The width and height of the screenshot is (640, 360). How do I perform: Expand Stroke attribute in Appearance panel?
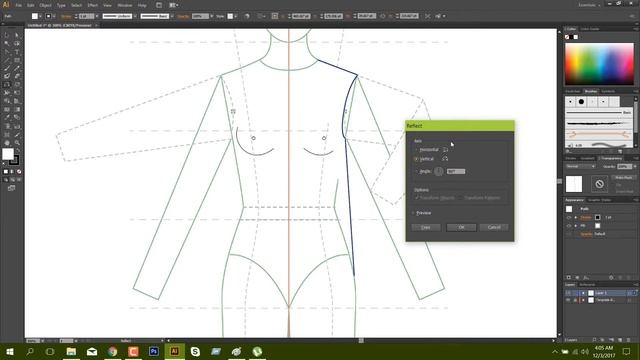[x=576, y=218]
